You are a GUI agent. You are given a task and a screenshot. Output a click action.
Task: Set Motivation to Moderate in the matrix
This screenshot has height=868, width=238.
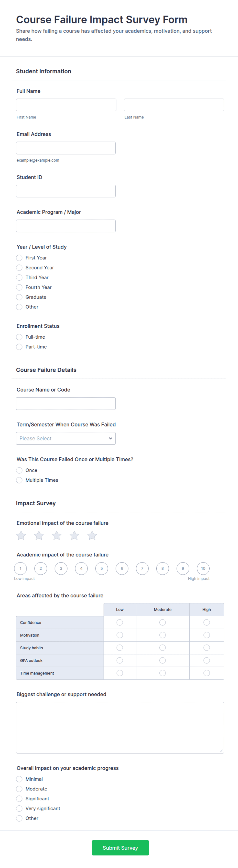click(163, 635)
